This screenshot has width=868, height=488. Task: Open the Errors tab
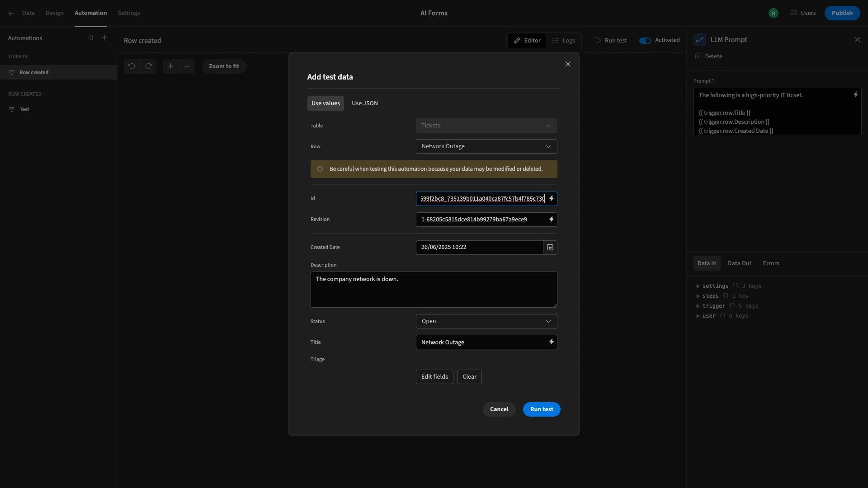click(771, 263)
